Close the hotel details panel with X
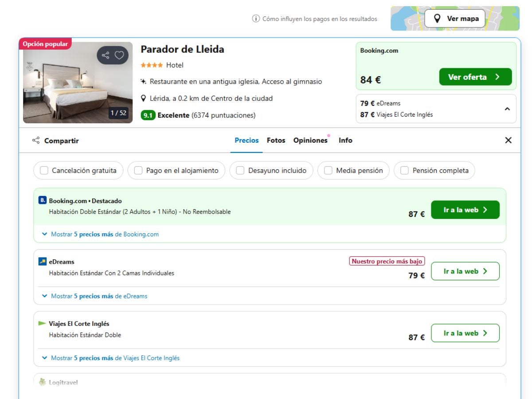This screenshot has height=399, width=532. point(508,141)
